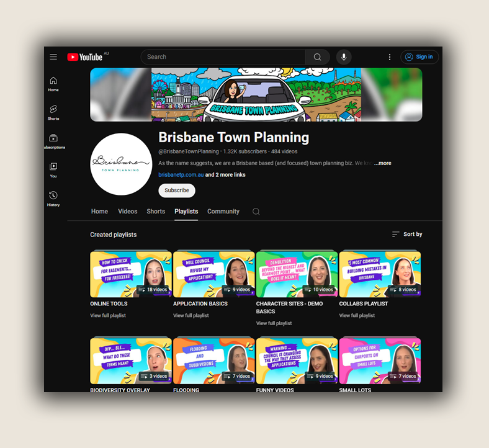Click the channel banner image

(256, 95)
